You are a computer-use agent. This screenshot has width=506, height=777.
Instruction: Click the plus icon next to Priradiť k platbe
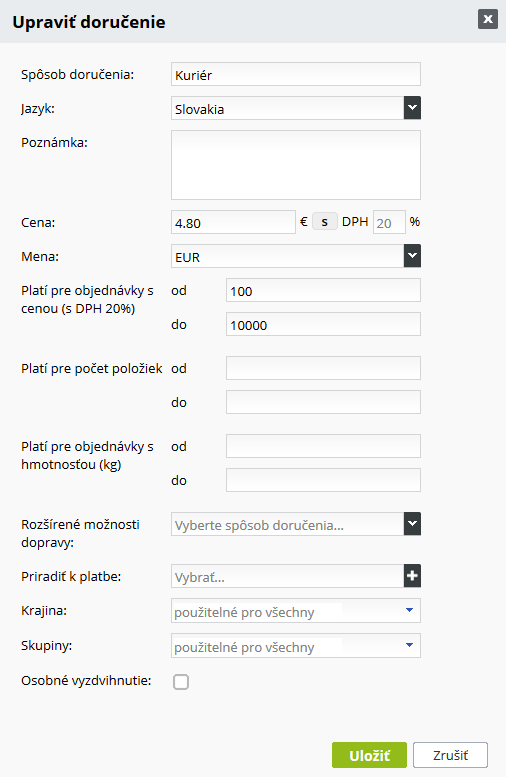click(x=412, y=576)
